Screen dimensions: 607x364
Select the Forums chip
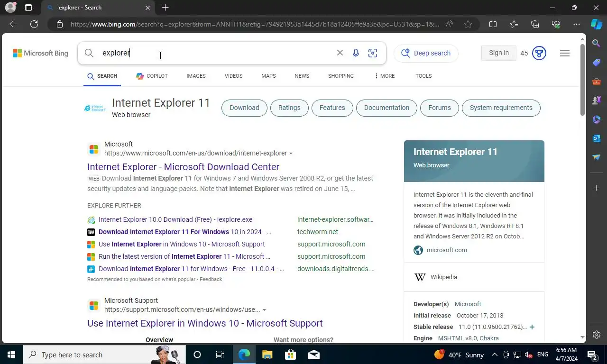point(440,108)
